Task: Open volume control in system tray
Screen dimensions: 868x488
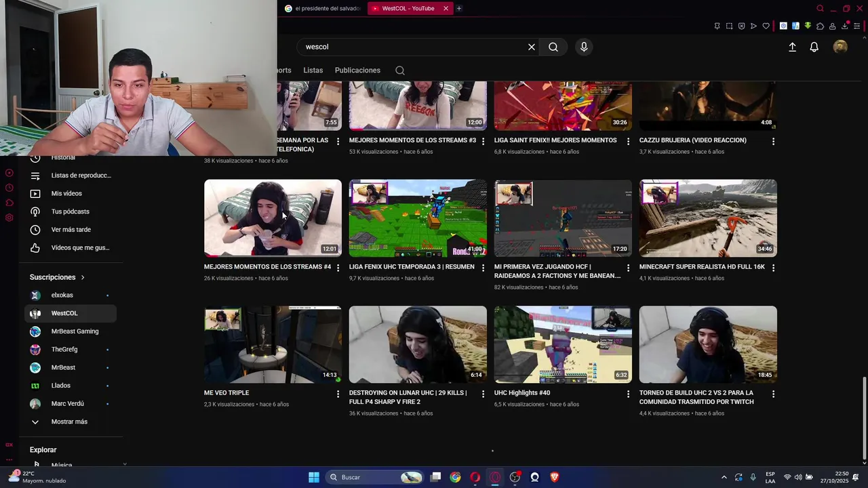Action: pyautogui.click(x=798, y=477)
